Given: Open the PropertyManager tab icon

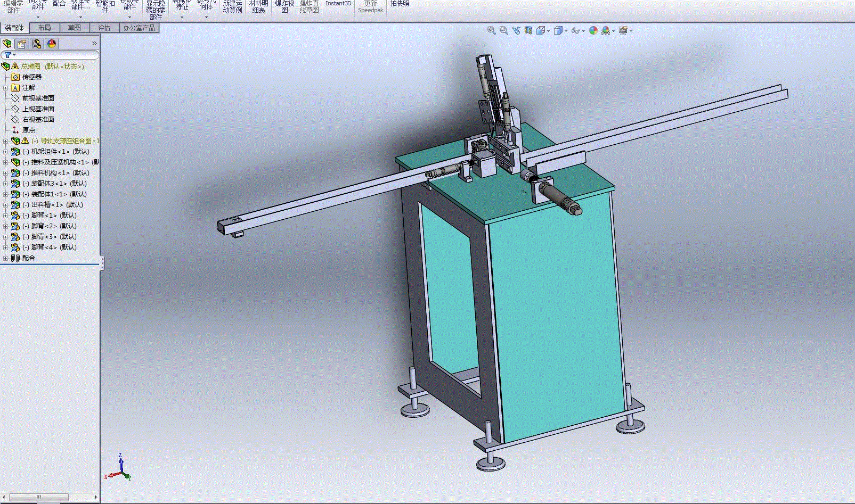Looking at the screenshot, I should [22, 44].
